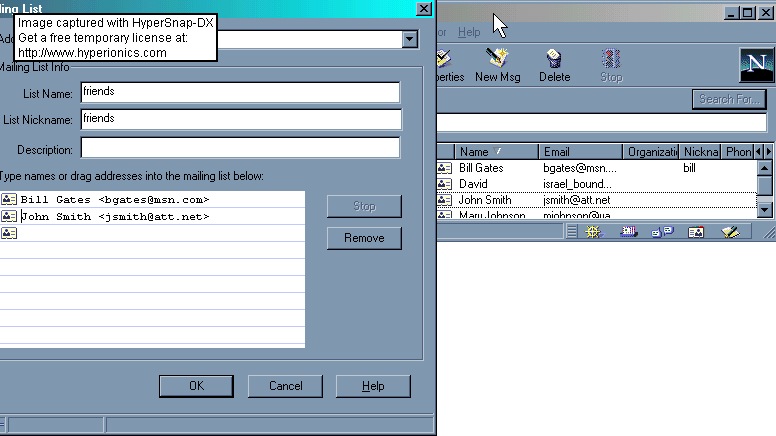The height and width of the screenshot is (436, 776).
Task: Open the address book dropdown arrow
Action: [x=409, y=39]
